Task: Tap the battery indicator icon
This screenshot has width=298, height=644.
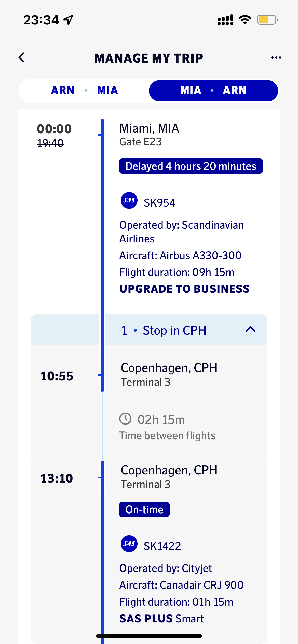Action: click(267, 20)
